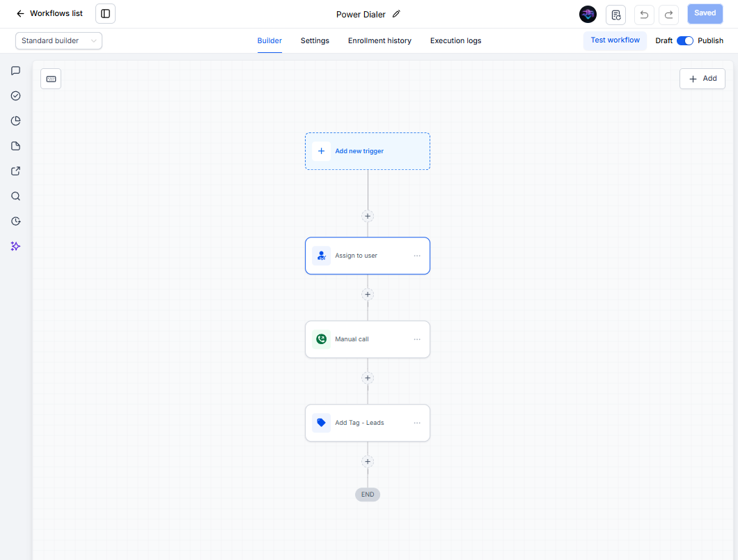Switch to the Builder tab
Image resolution: width=738 pixels, height=560 pixels.
pyautogui.click(x=269, y=40)
